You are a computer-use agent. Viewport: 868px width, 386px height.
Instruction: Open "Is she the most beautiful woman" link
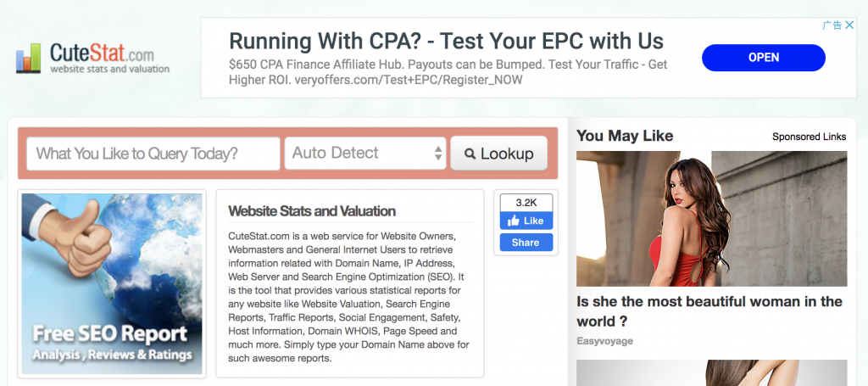pyautogui.click(x=709, y=311)
